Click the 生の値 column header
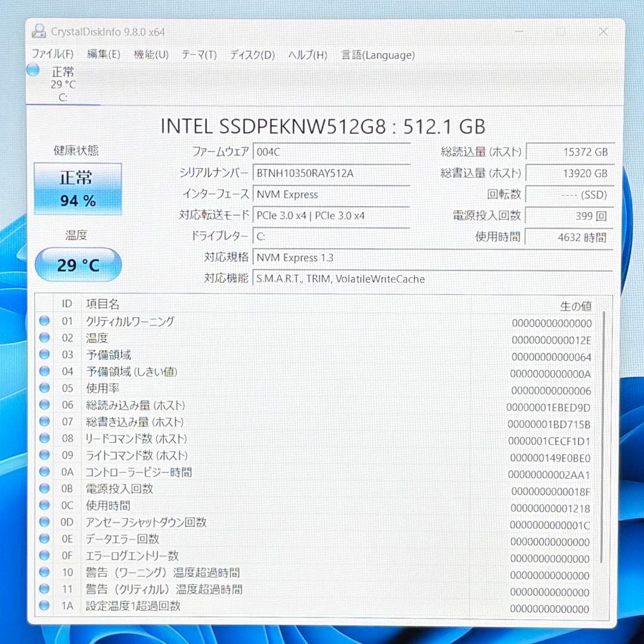 576,305
